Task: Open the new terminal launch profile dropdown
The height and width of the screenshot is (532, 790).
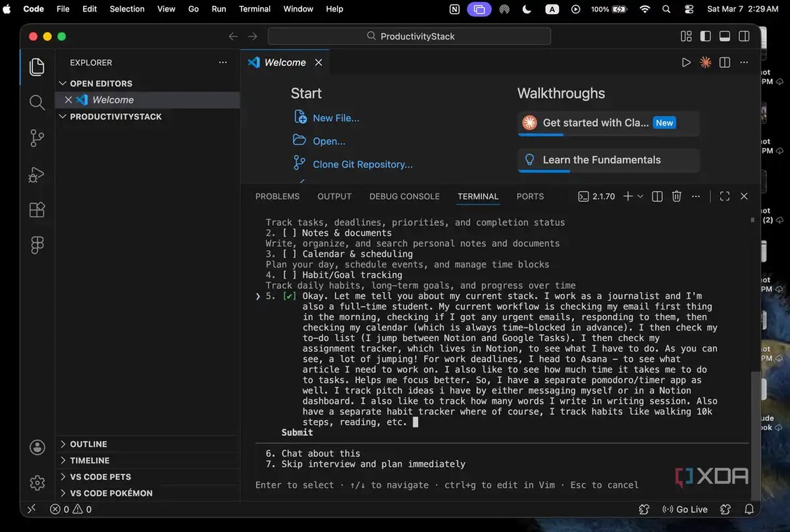Action: 641,196
